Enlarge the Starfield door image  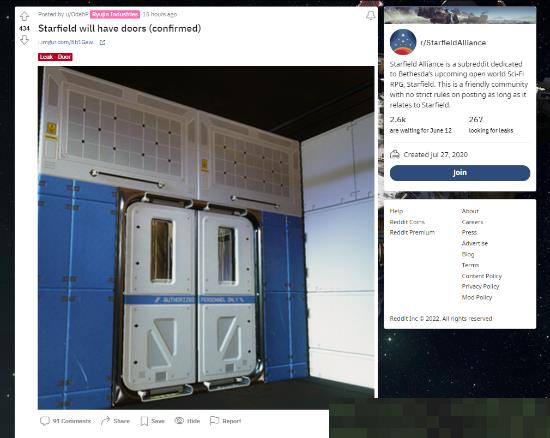[x=206, y=237]
